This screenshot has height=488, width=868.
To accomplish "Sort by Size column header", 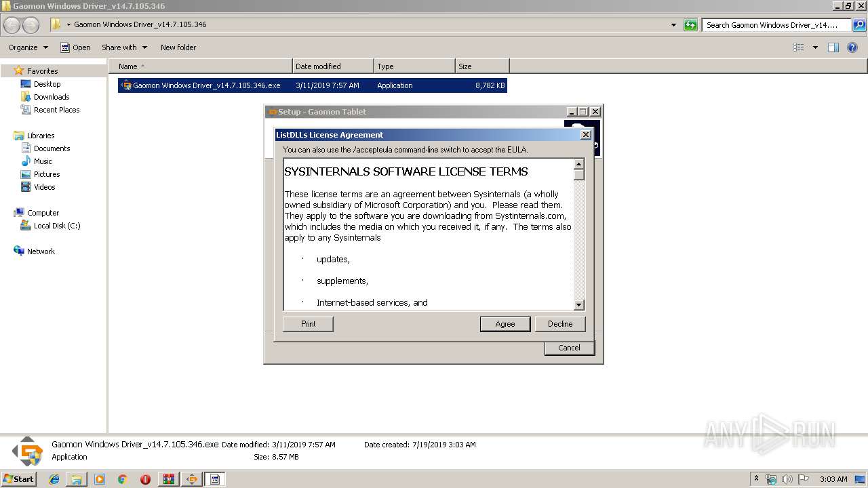I will pos(482,66).
